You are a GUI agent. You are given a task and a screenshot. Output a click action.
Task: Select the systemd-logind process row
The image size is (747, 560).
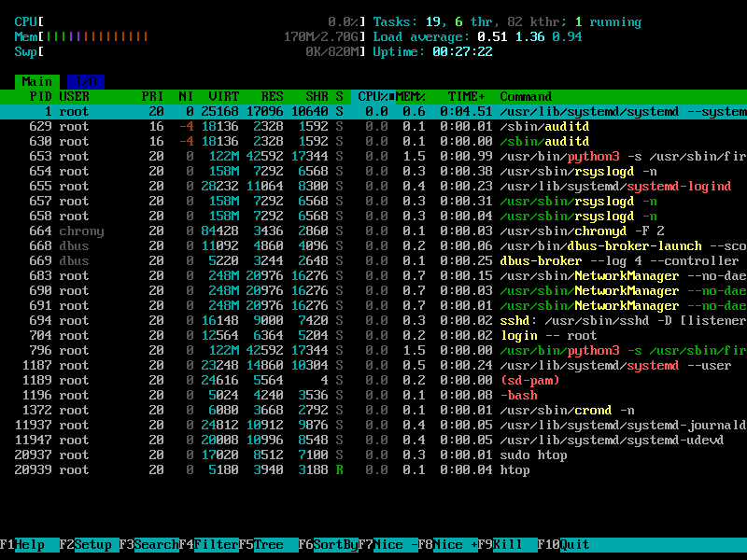coord(373,186)
